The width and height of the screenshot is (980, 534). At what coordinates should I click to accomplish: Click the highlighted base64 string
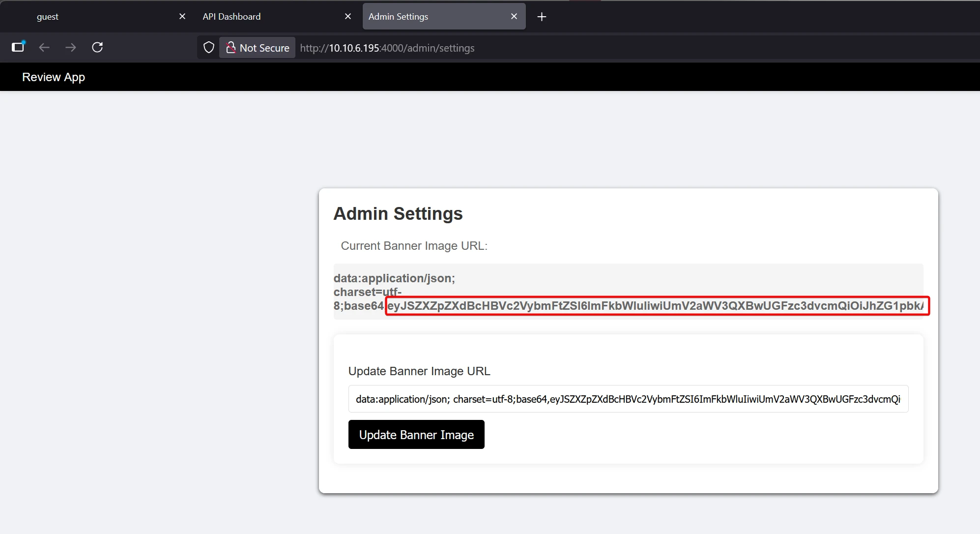point(657,306)
